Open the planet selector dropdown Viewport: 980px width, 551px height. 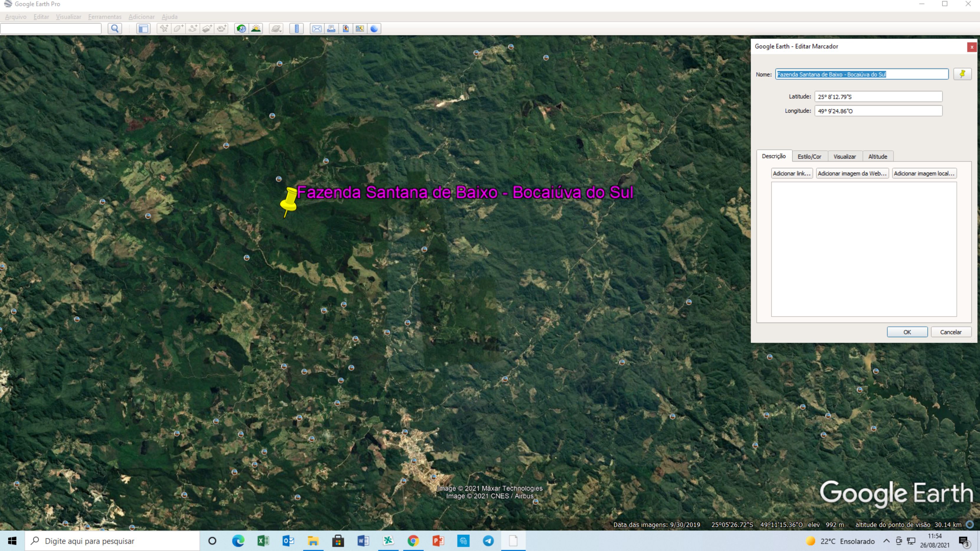click(x=276, y=29)
